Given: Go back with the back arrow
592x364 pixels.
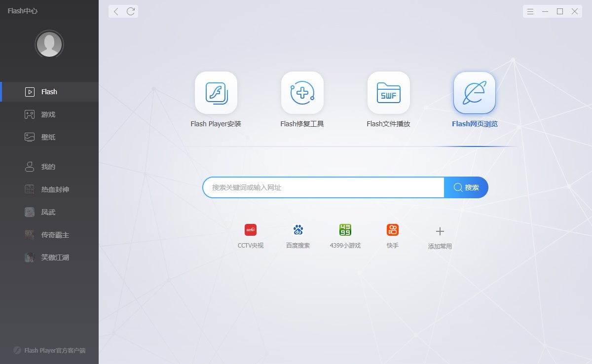Looking at the screenshot, I should 116,11.
